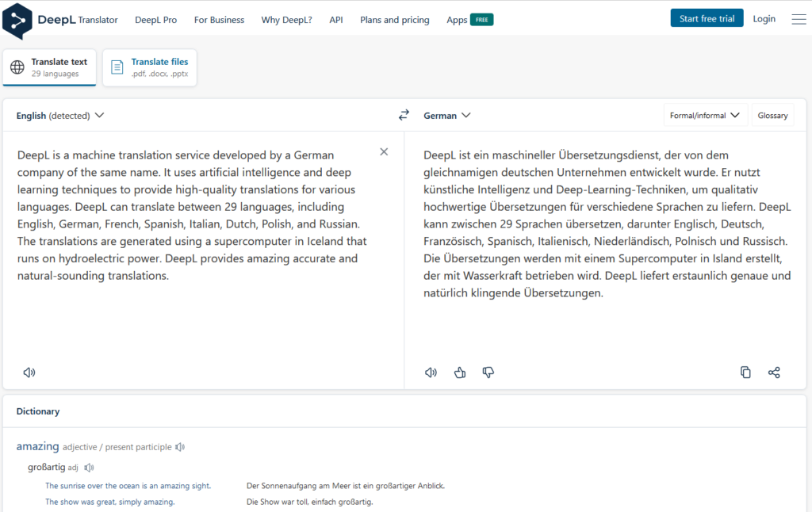Screen dimensions: 812x512
Task: Open For Business menu item
Action: tap(219, 20)
